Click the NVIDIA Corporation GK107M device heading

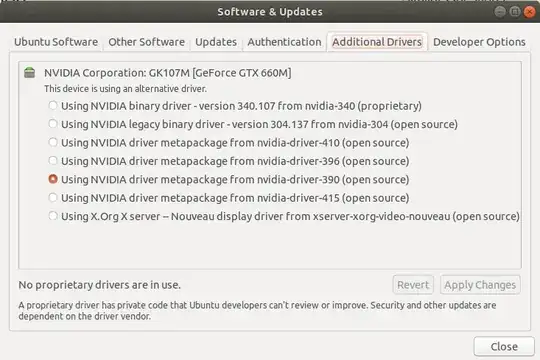pos(167,73)
